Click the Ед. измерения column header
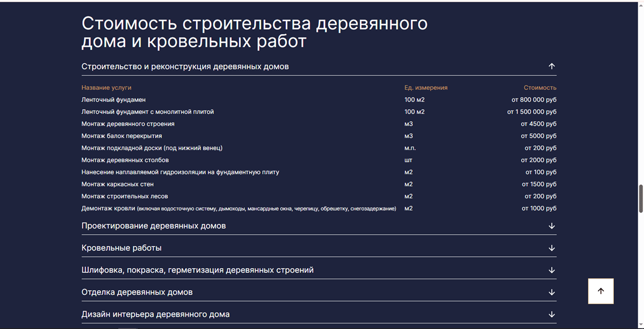This screenshot has height=329, width=644. (x=426, y=88)
